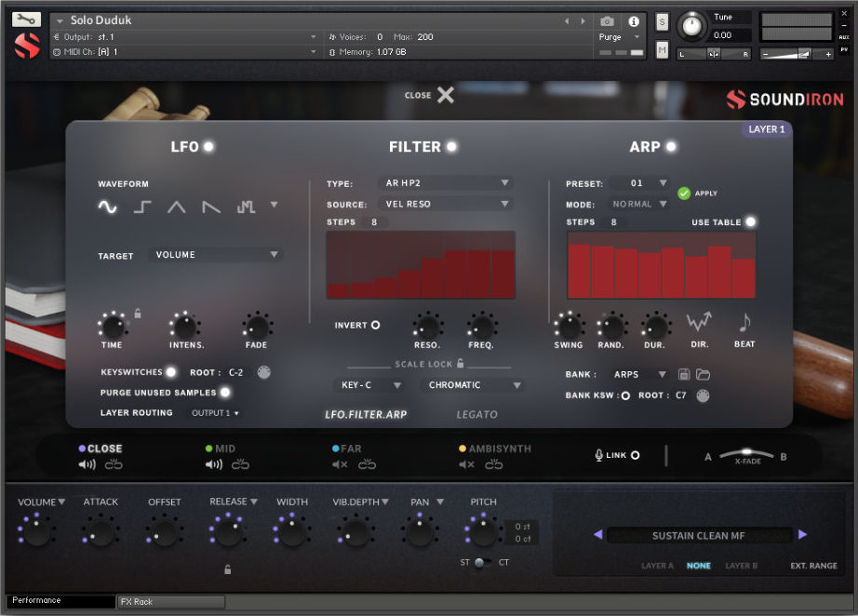The image size is (858, 616).
Task: Unmute the FAR microphone channel
Action: coord(339,465)
